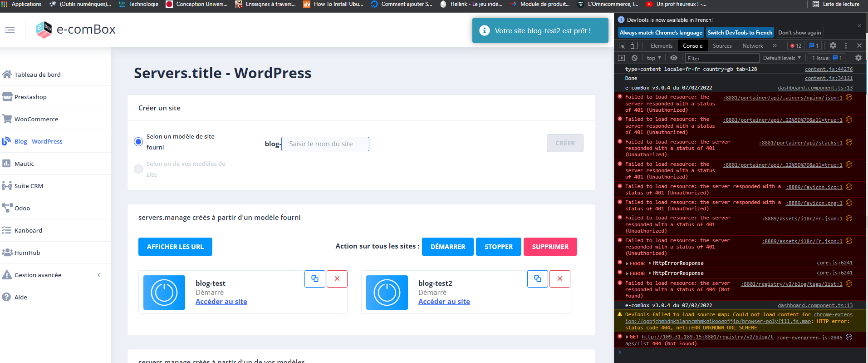This screenshot has width=868, height=363.
Task: Show the console sidebar panel icon
Action: point(622,58)
